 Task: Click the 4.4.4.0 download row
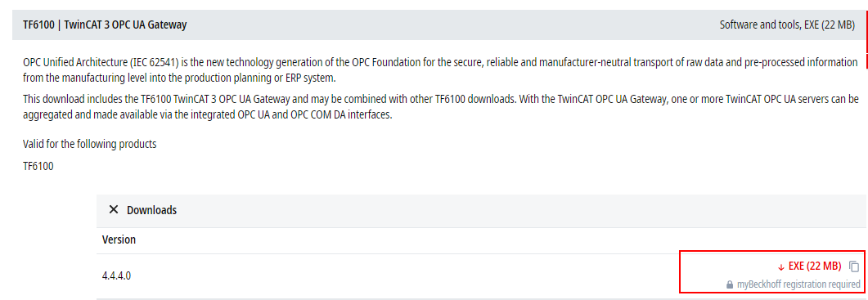(x=480, y=276)
